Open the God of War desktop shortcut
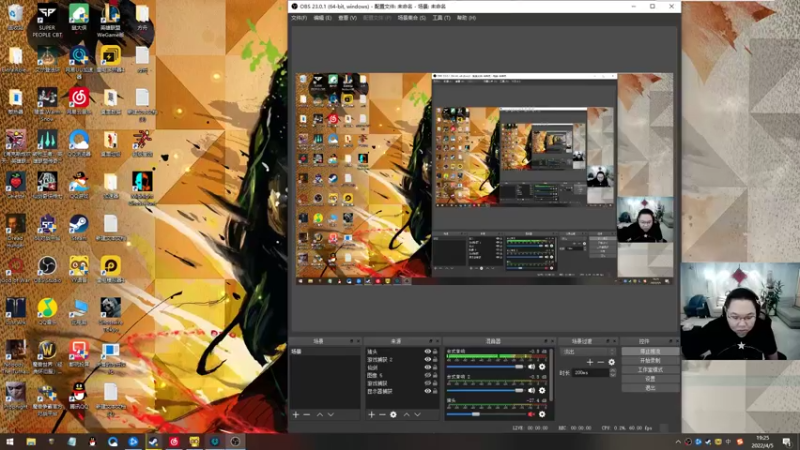 click(x=15, y=269)
